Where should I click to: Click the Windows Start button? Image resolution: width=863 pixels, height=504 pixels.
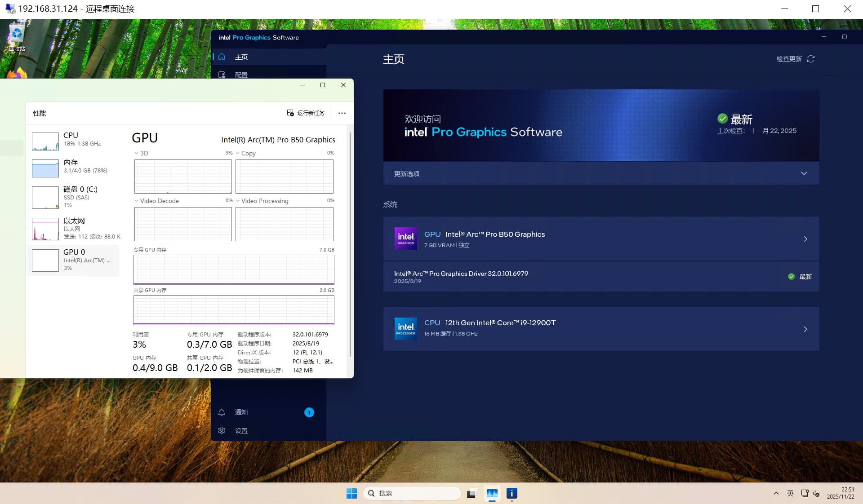(x=351, y=493)
